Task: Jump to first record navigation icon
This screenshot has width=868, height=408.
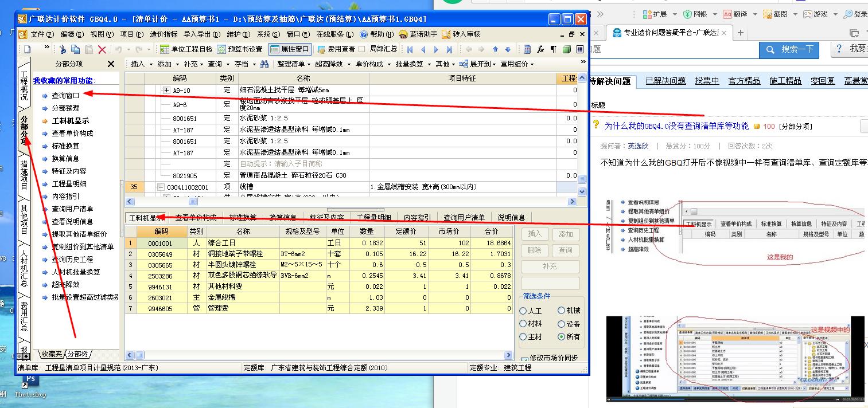Action: 410,49
